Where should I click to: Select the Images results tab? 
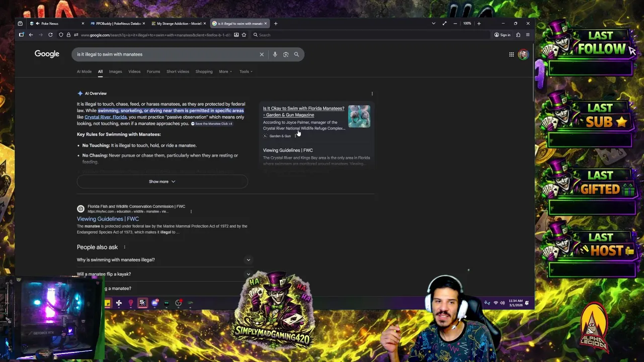coord(115,71)
